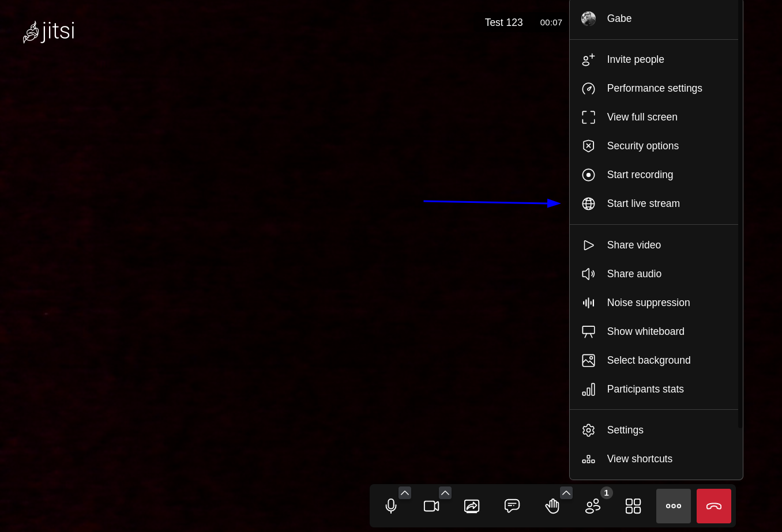Screen dimensions: 782x532
Task: Expand video options chevron beside camera
Action: pos(445,493)
